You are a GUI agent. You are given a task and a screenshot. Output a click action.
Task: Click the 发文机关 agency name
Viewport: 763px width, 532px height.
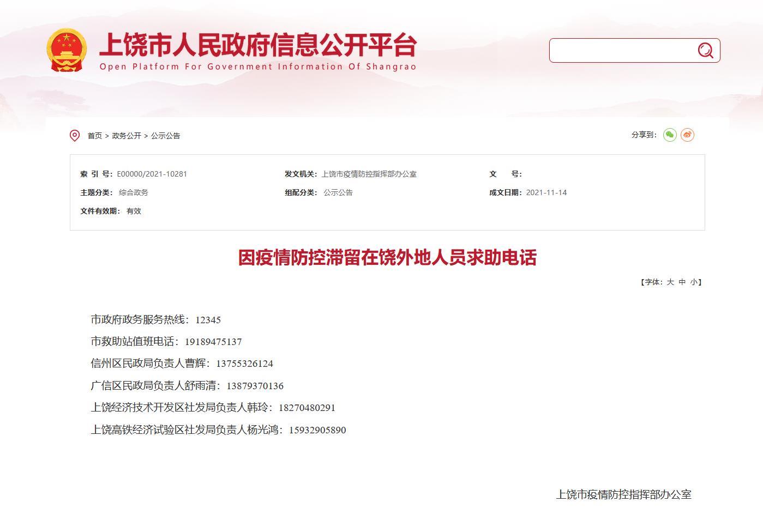tap(369, 174)
